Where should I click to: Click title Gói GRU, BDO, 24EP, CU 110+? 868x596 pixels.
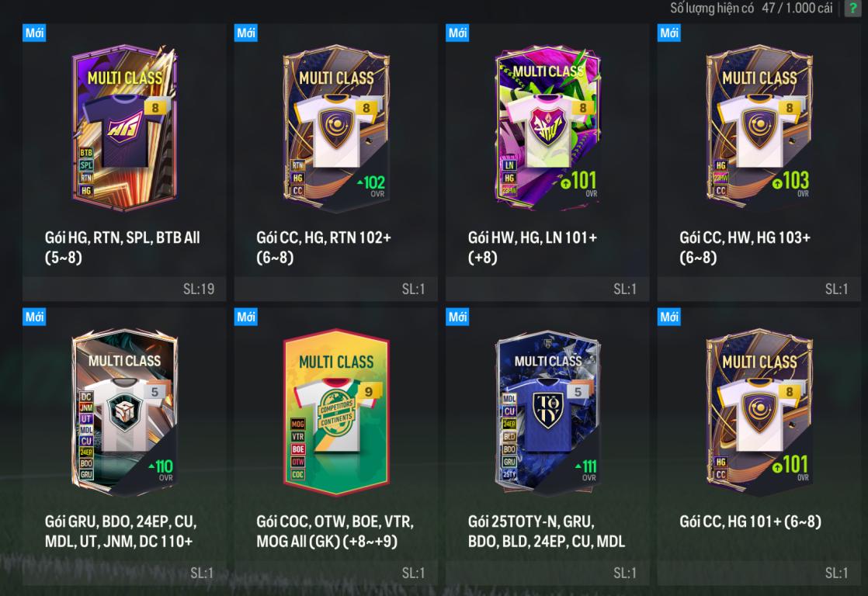click(120, 532)
